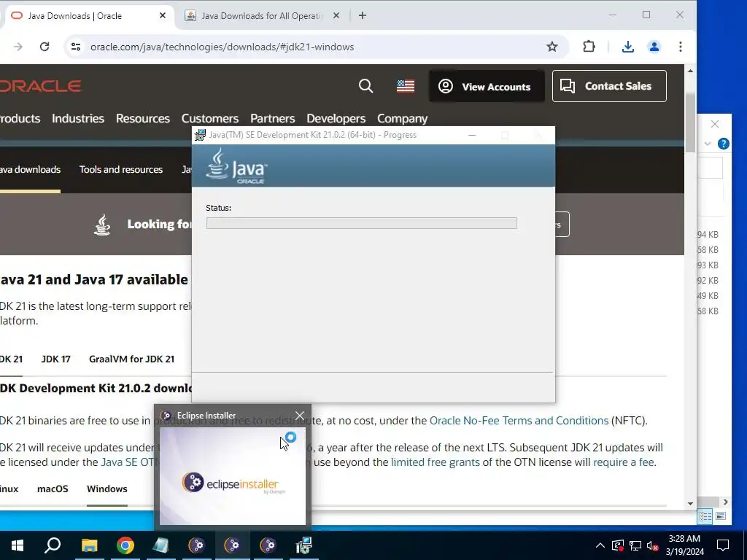Open site information icon beside the URL
The height and width of the screenshot is (560, 747).
tap(76, 47)
